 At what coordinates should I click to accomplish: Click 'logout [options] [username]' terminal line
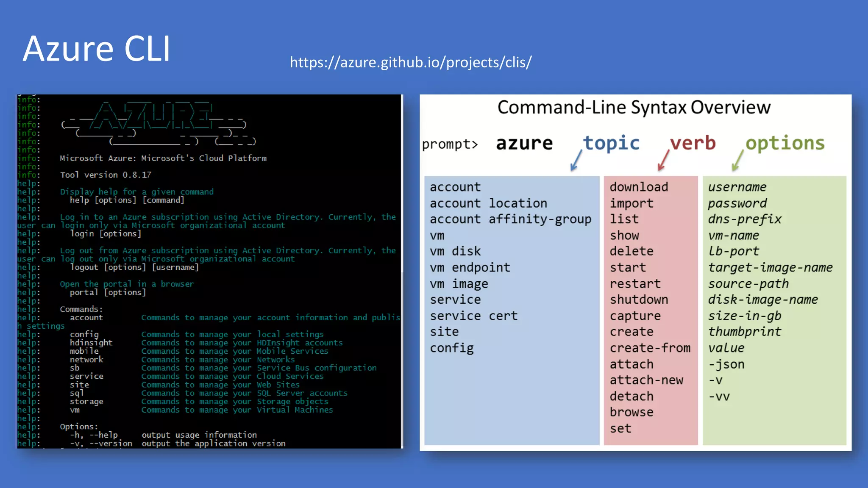point(134,267)
